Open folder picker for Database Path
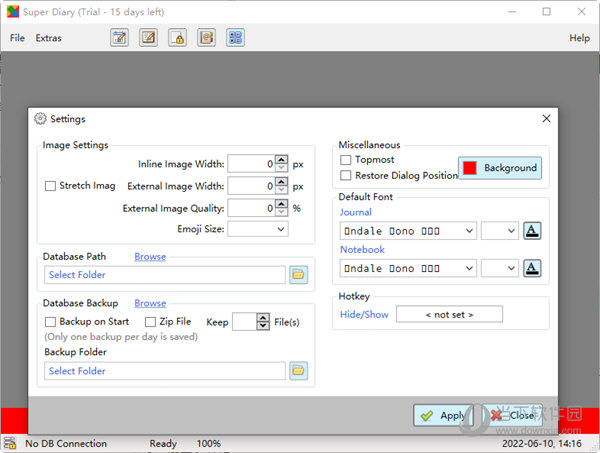 point(298,275)
